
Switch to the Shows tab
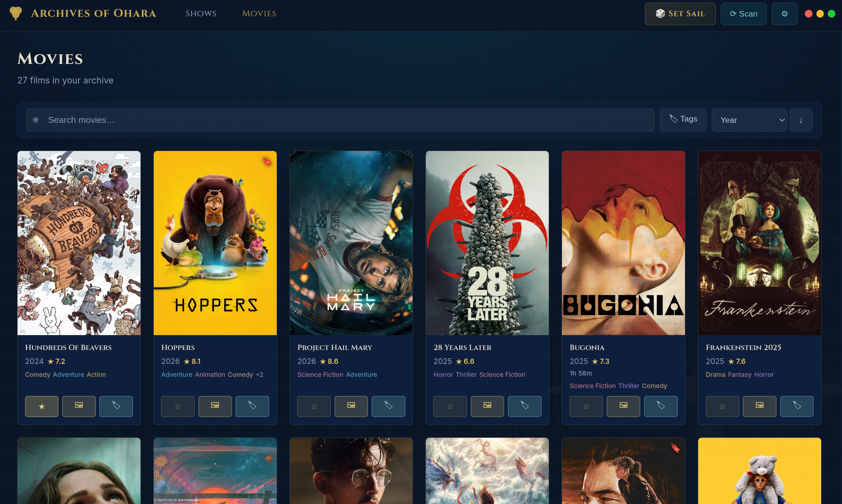pos(201,14)
